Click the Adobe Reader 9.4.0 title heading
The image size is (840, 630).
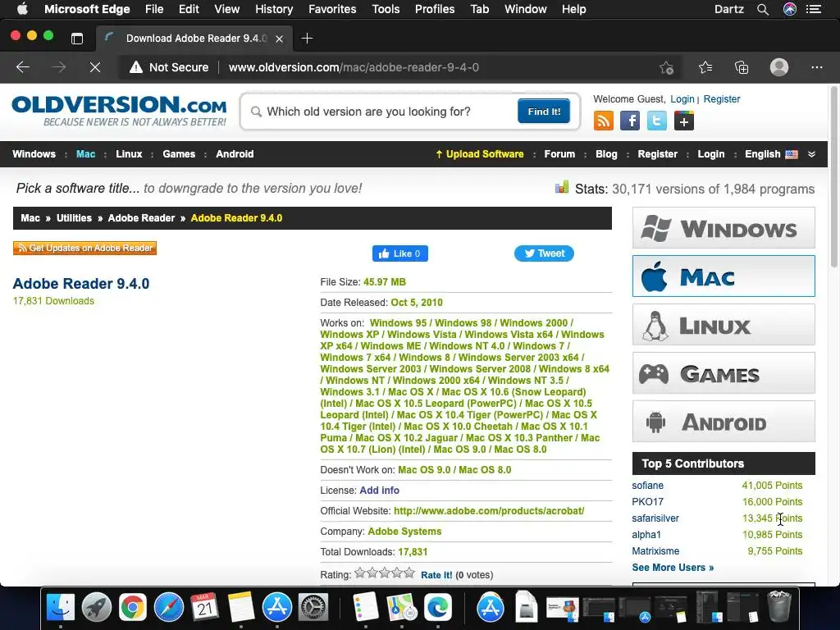[81, 283]
